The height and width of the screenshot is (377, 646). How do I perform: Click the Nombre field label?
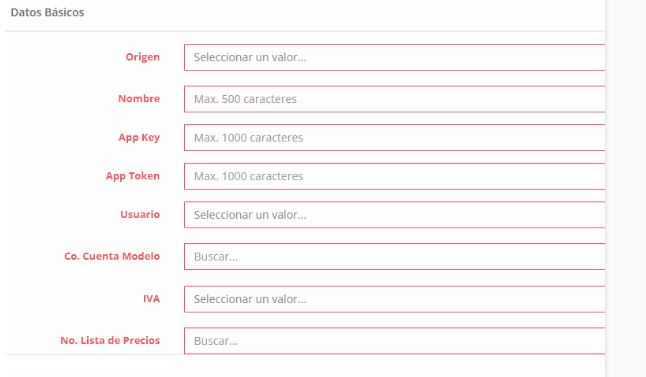pos(139,98)
